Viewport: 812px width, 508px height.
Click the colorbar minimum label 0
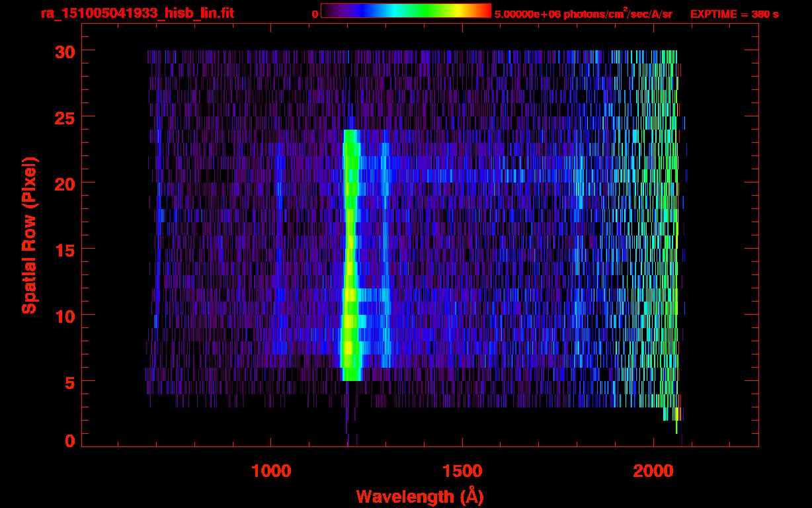(315, 14)
